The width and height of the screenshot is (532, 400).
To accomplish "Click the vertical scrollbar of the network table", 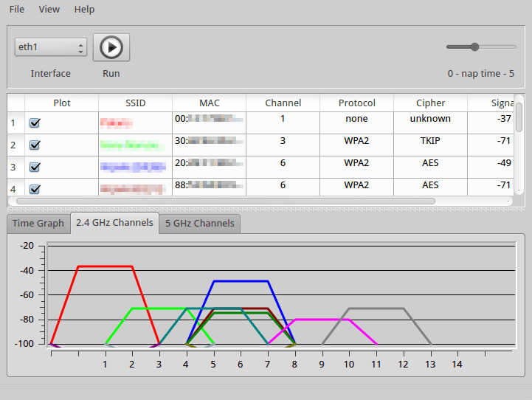I will 519,118.
